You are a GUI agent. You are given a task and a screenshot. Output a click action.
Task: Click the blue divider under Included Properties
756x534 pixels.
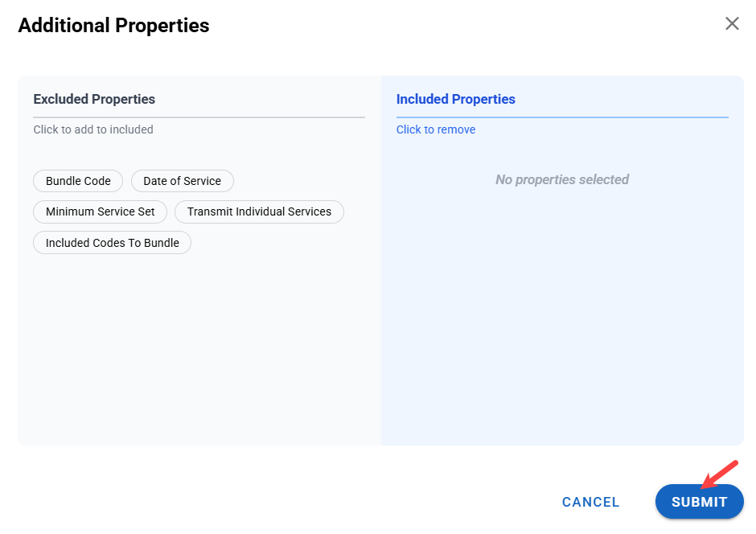(561, 117)
